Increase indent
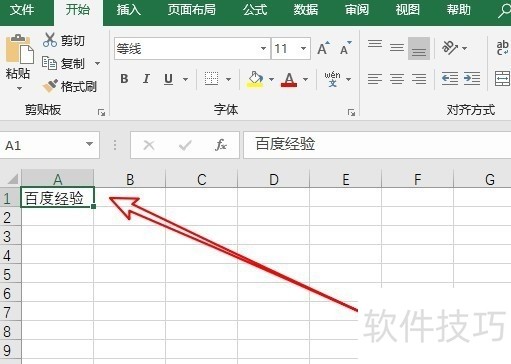The height and width of the screenshot is (364, 511). (x=472, y=79)
